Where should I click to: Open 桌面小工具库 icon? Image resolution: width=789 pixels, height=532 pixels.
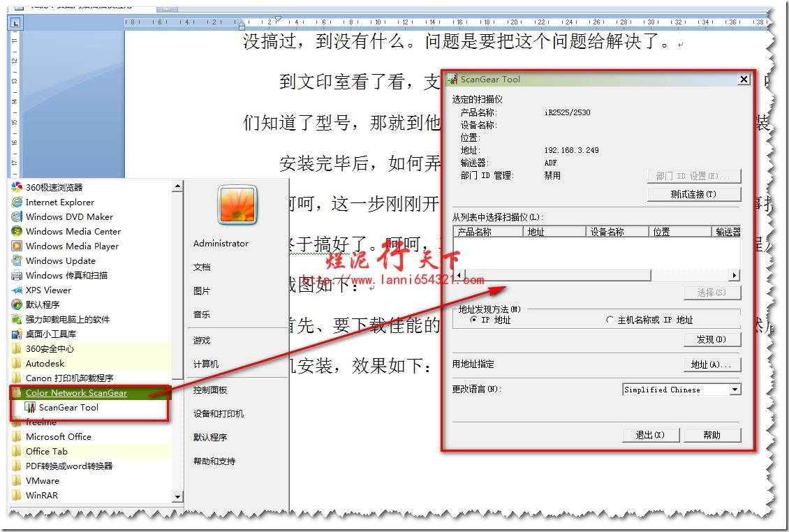tap(17, 334)
